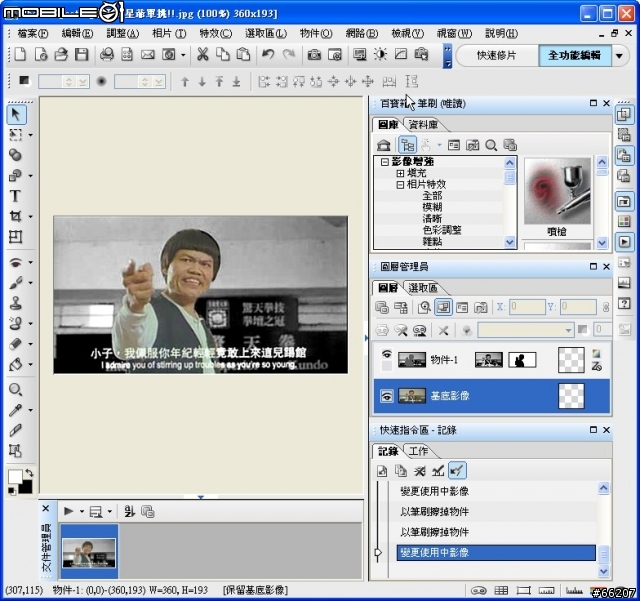Select the 色彩調整 effect category
The height and width of the screenshot is (601, 640).
tap(442, 230)
